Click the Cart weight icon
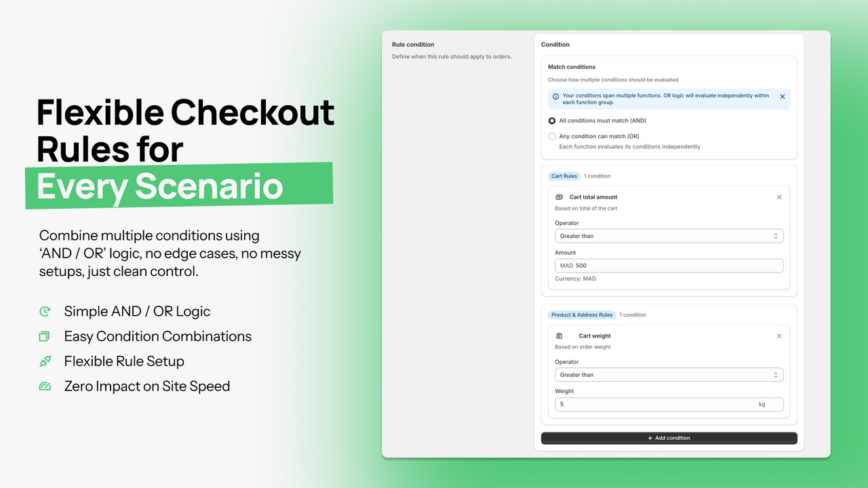This screenshot has height=488, width=868. (559, 336)
